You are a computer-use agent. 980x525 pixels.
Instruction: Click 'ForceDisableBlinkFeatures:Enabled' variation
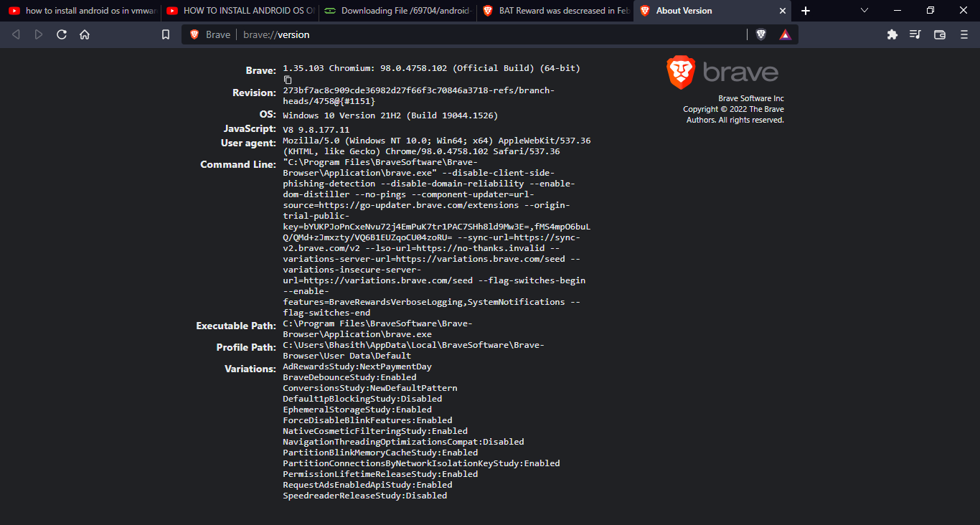(x=367, y=420)
